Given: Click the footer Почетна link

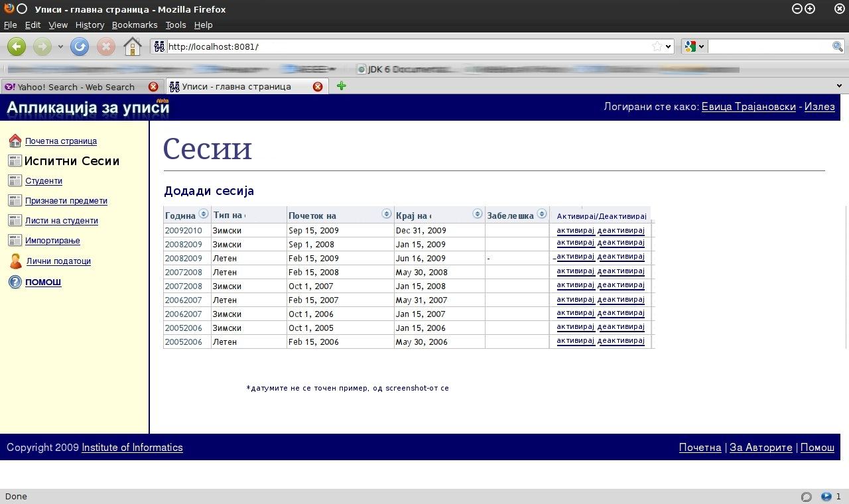Looking at the screenshot, I should pyautogui.click(x=700, y=448).
